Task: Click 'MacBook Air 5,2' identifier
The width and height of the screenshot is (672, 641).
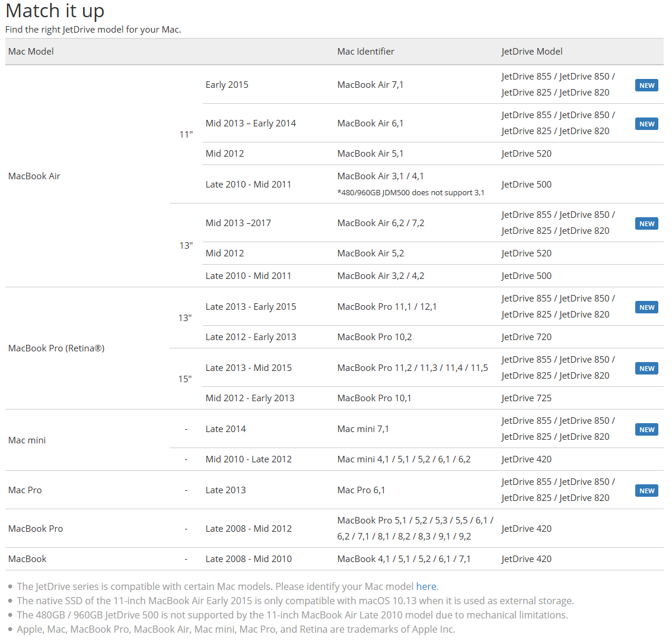Action: click(371, 253)
